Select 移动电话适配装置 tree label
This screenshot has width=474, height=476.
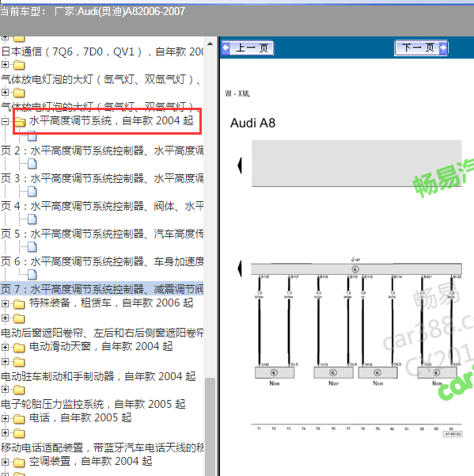[x=102, y=447]
